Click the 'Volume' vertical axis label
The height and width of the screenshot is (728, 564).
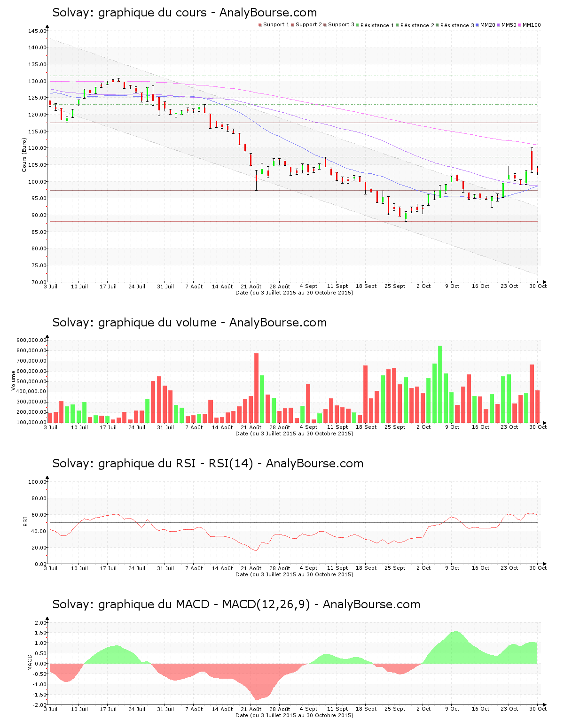tap(14, 381)
